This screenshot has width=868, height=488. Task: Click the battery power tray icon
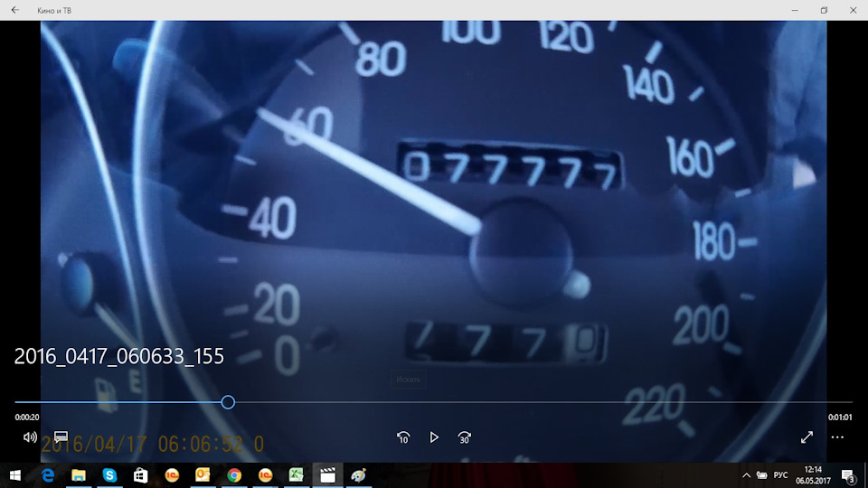(762, 475)
